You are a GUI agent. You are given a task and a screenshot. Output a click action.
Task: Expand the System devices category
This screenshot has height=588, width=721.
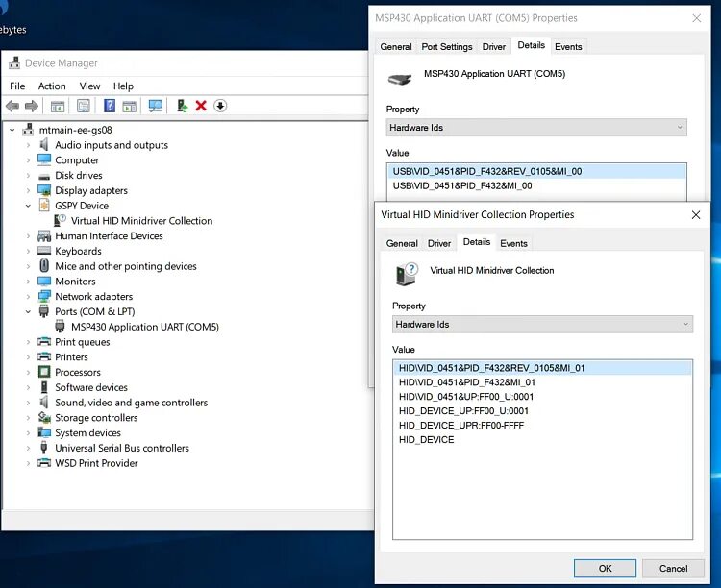[x=28, y=433]
